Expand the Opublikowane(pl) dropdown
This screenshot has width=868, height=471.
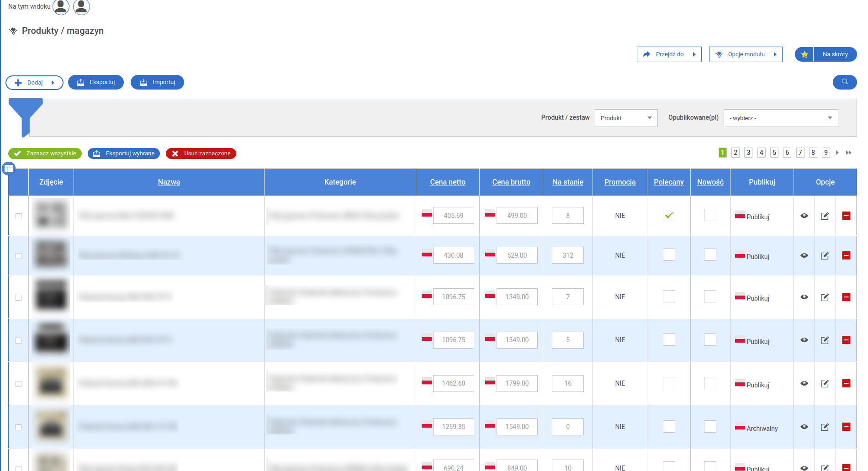pos(780,118)
